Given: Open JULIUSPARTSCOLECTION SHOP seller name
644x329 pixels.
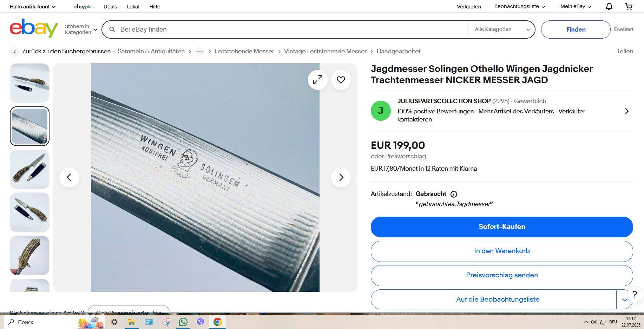Looking at the screenshot, I should (x=444, y=101).
